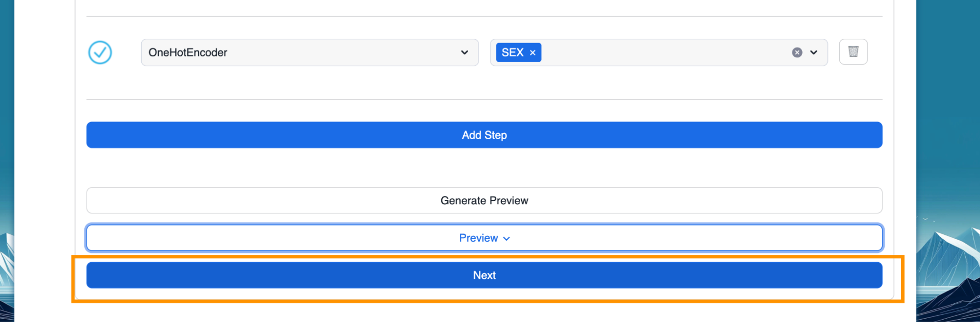The height and width of the screenshot is (322, 980).
Task: Select the blue SEX tag label
Action: pyautogui.click(x=512, y=52)
